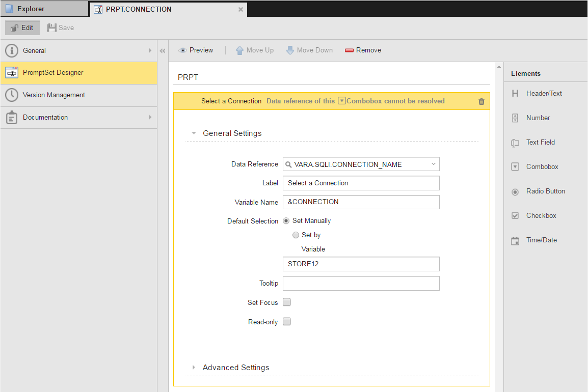This screenshot has width=588, height=392.
Task: Open Version Management in the sidebar
Action: [54, 95]
